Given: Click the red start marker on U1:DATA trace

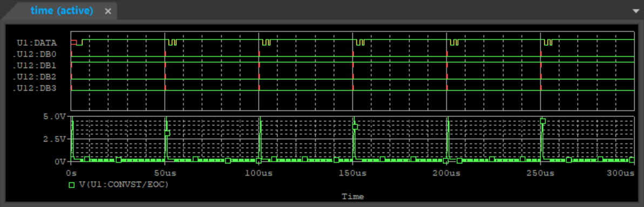Looking at the screenshot, I should click(x=73, y=42).
